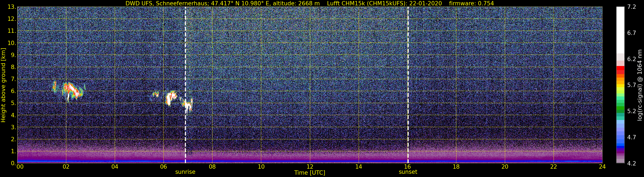The height and width of the screenshot is (177, 644).
Task: Click colorbar tick label '5.7'
Action: pyautogui.click(x=632, y=85)
